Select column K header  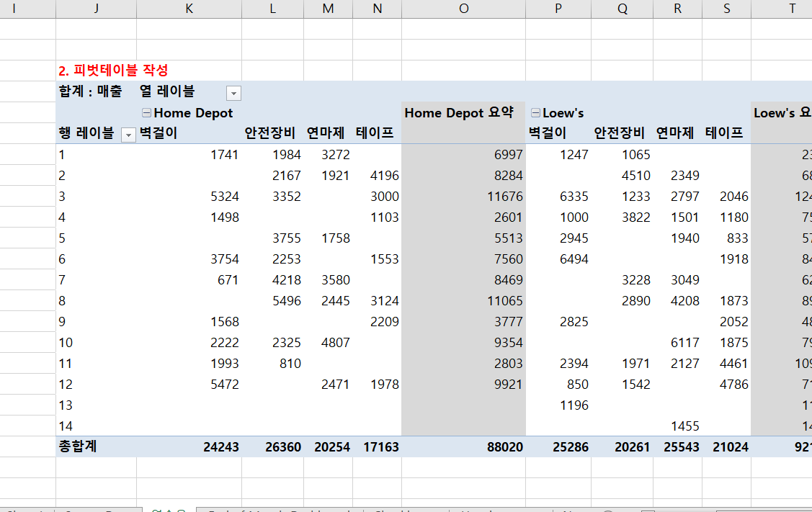click(x=189, y=9)
